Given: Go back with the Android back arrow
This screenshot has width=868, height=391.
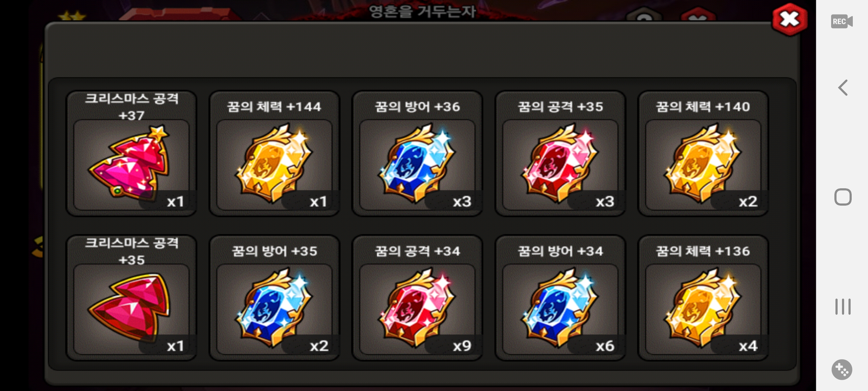Looking at the screenshot, I should 843,88.
